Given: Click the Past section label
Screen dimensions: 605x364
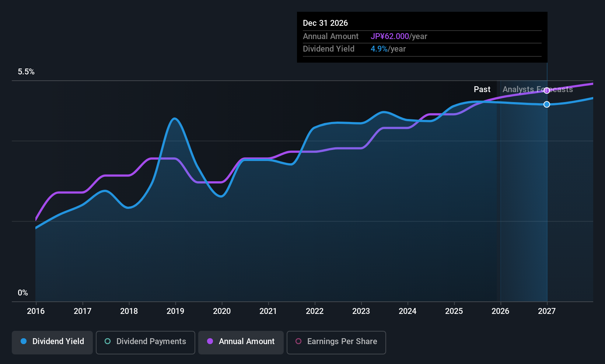Looking at the screenshot, I should pos(482,89).
